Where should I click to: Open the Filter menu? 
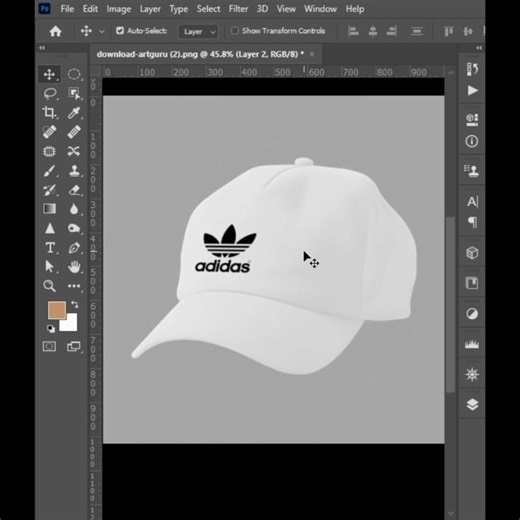[238, 9]
